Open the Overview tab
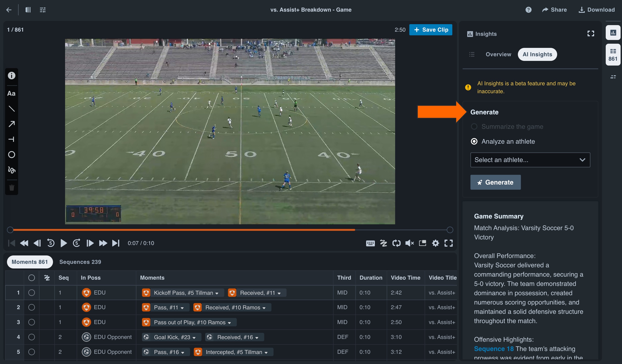 498,54
